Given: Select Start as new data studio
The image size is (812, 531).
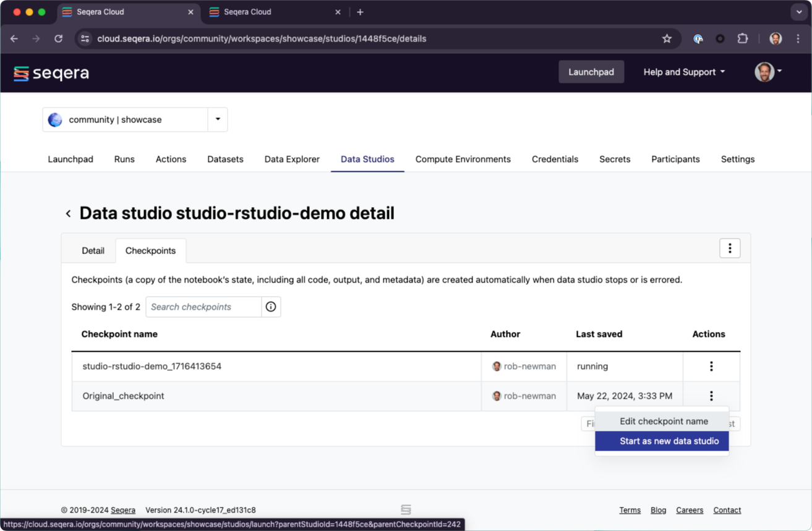Looking at the screenshot, I should pyautogui.click(x=669, y=441).
